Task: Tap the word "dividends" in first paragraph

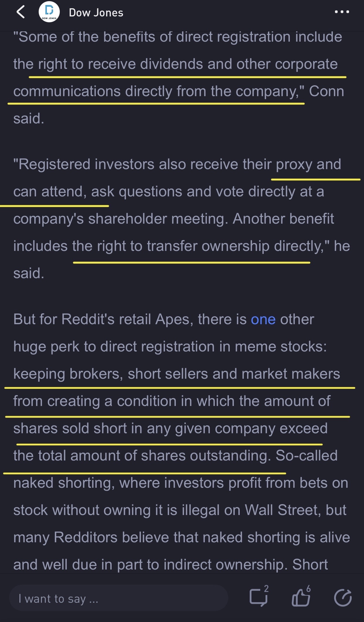Action: click(x=171, y=64)
